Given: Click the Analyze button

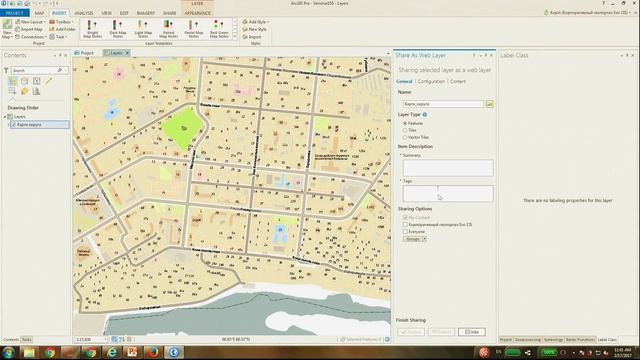Looking at the screenshot, I should (x=411, y=332).
